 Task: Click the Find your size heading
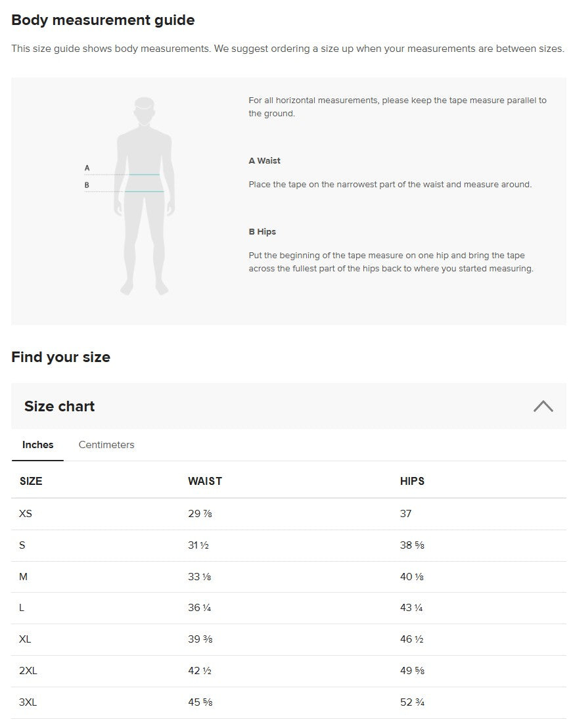pyautogui.click(x=61, y=357)
